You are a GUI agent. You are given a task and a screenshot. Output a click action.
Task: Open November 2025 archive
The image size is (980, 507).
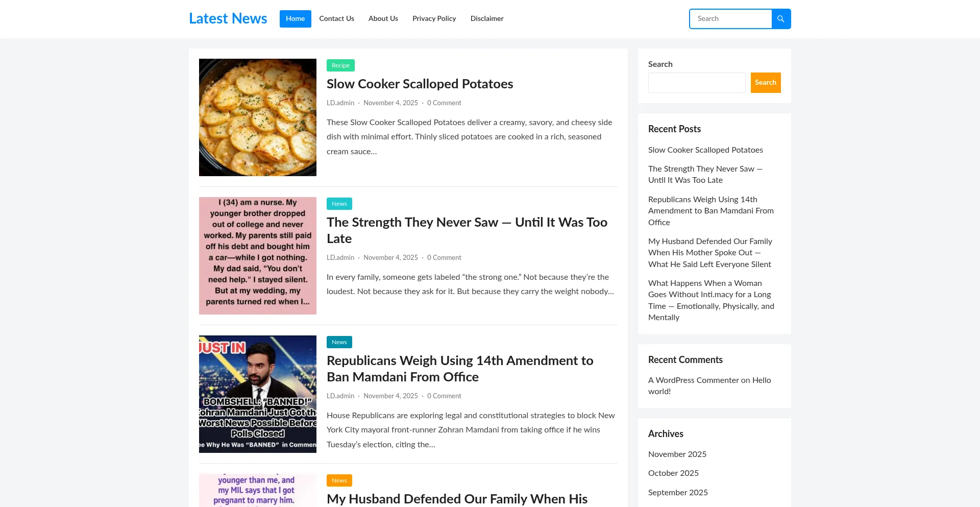677,454
